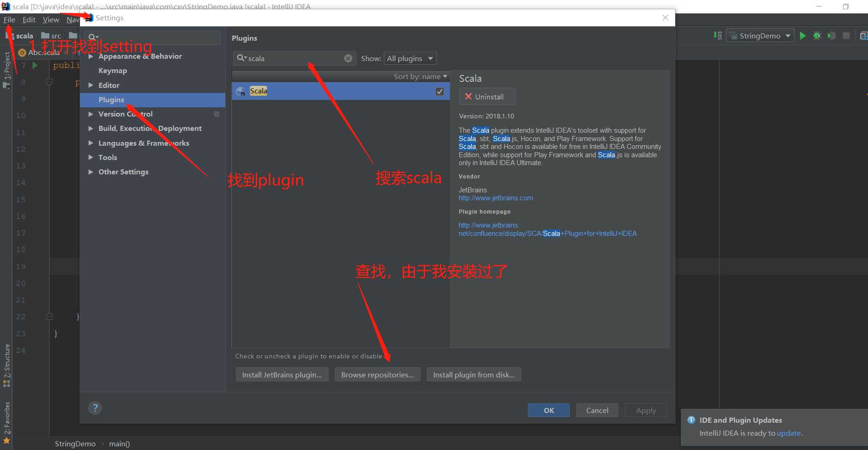Click the search magnifier in settings search box
This screenshot has height=450, width=868.
coord(92,37)
